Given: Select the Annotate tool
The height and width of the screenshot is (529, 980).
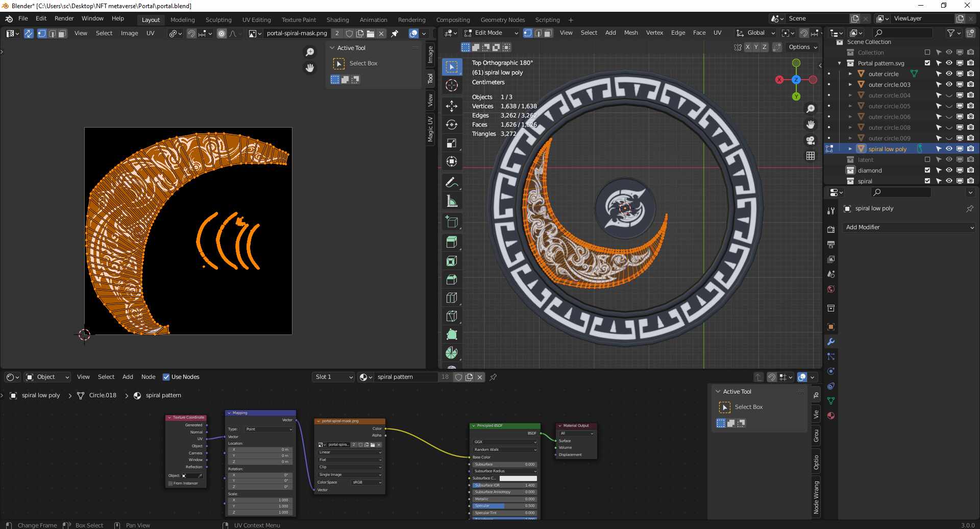Looking at the screenshot, I should [x=452, y=182].
